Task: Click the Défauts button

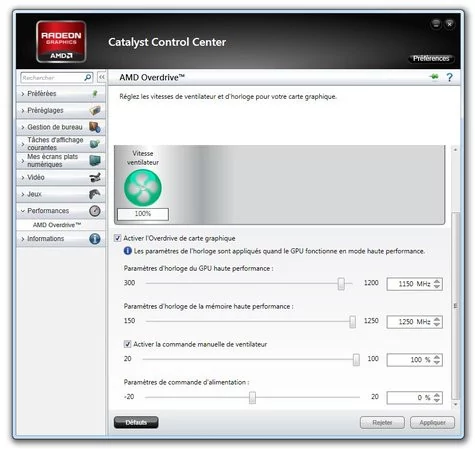Action: click(136, 422)
